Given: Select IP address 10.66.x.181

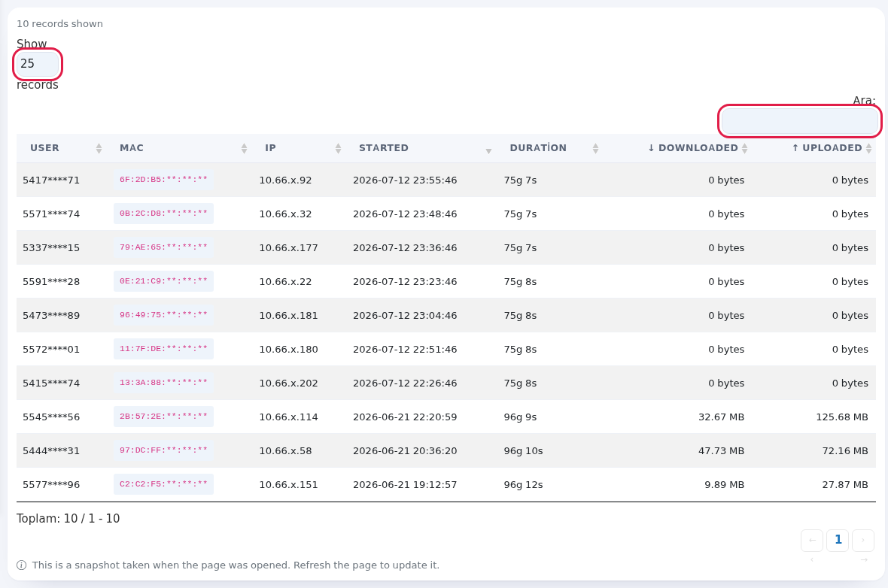Looking at the screenshot, I should pos(289,316).
